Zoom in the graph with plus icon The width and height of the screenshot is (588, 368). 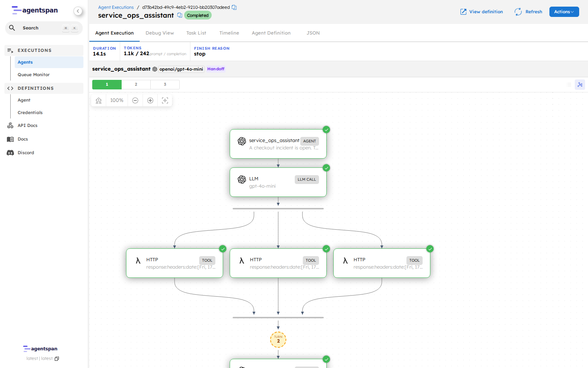(x=150, y=100)
